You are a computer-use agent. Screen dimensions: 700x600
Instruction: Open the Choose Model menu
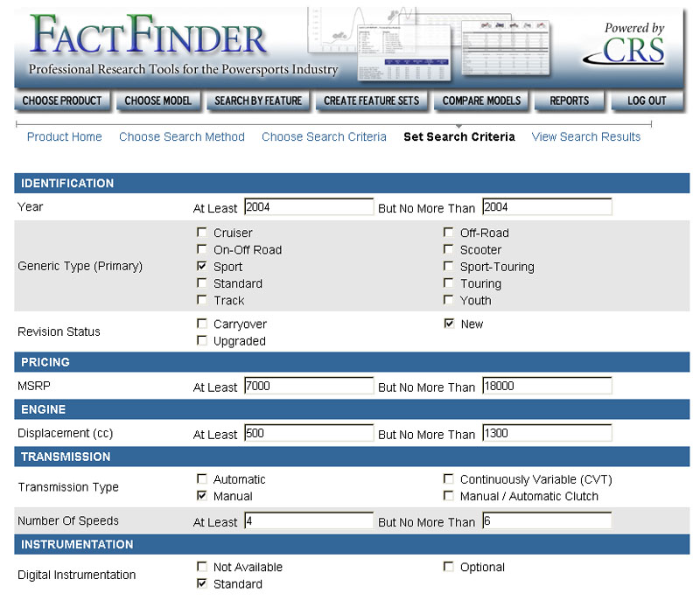158,101
